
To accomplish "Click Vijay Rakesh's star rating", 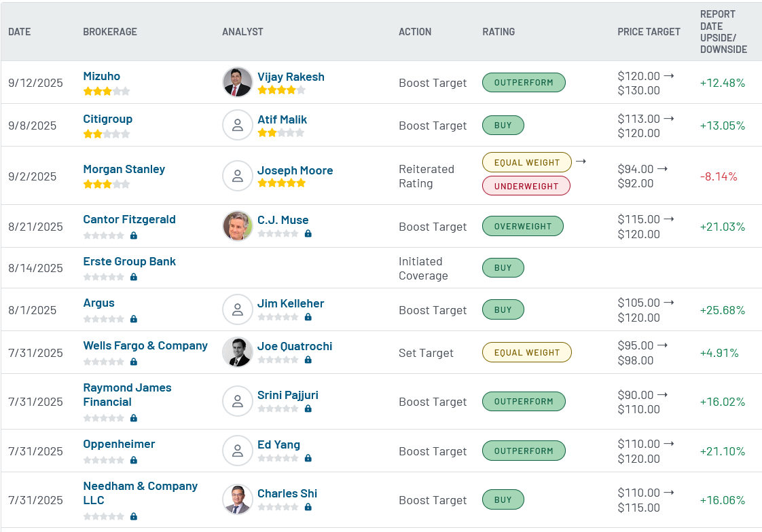I will pos(281,90).
